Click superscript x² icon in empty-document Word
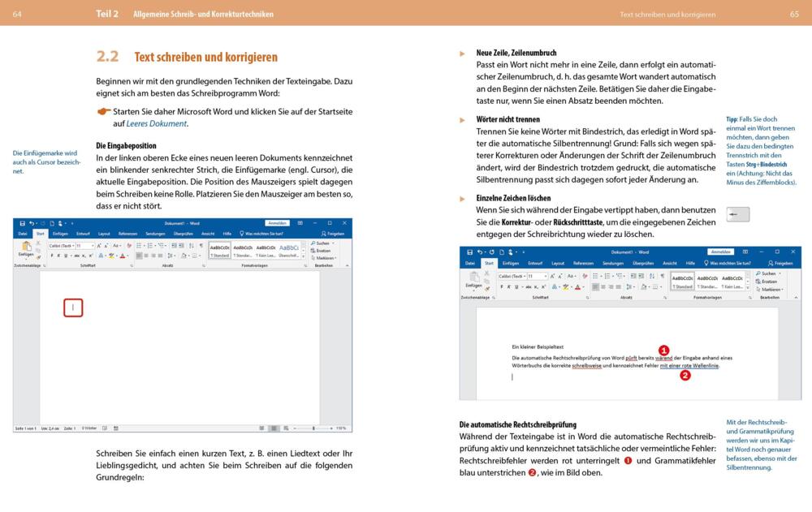812x512 pixels. click(91, 256)
